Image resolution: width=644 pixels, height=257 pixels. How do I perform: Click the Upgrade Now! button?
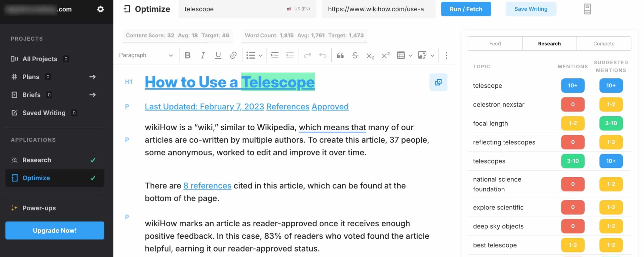click(55, 230)
